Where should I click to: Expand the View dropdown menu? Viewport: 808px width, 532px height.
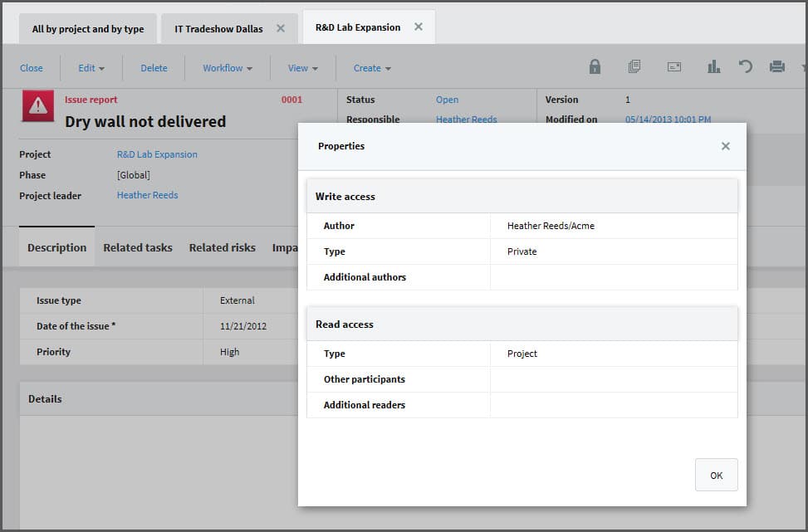click(x=302, y=68)
